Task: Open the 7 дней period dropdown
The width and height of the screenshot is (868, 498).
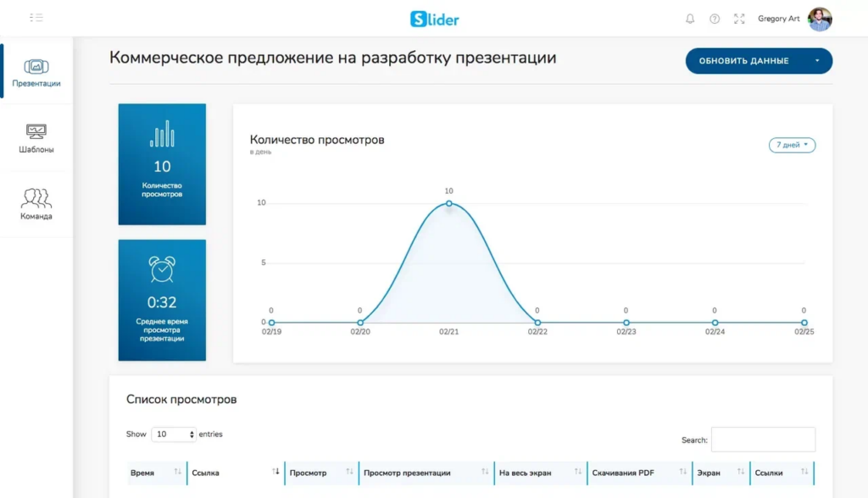Action: (x=792, y=145)
